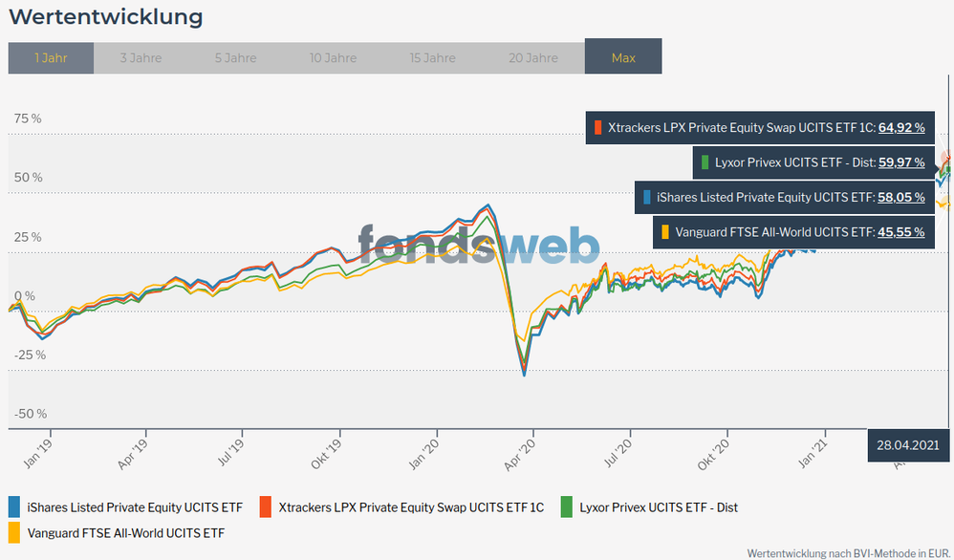The width and height of the screenshot is (954, 560).
Task: Click the orange Xtrackers legend color swatch
Action: tap(267, 507)
